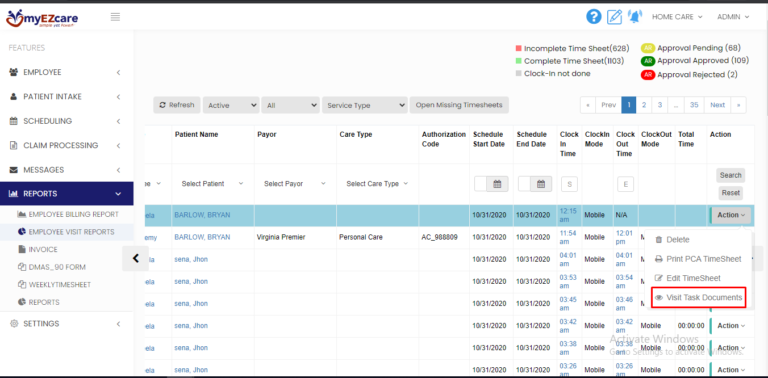
Task: Go to Next page in pagination
Action: pyautogui.click(x=717, y=105)
